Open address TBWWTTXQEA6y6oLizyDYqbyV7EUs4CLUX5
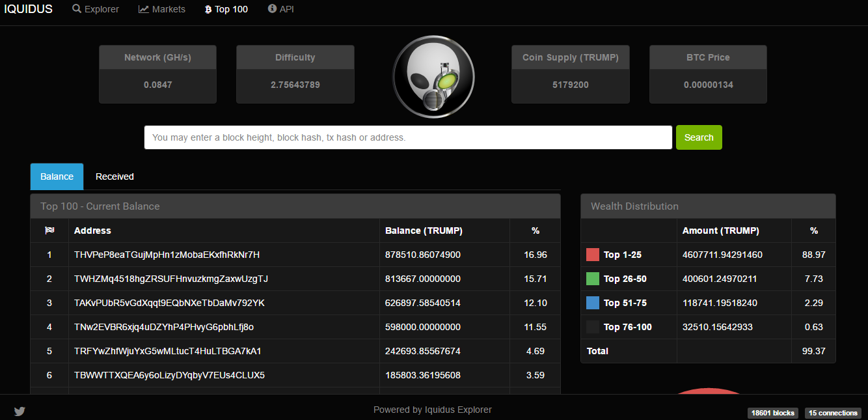The width and height of the screenshot is (868, 420). [x=169, y=375]
